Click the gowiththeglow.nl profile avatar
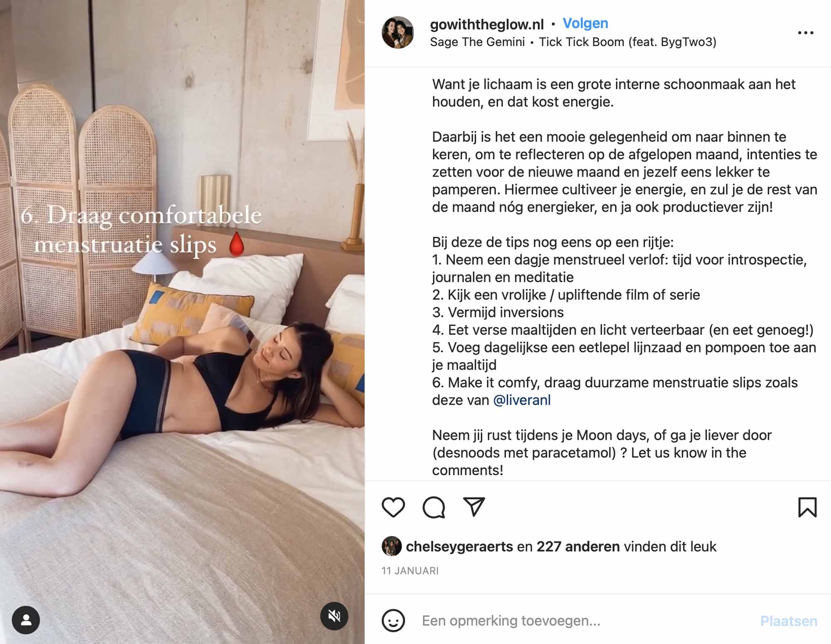This screenshot has height=644, width=831. [x=398, y=32]
